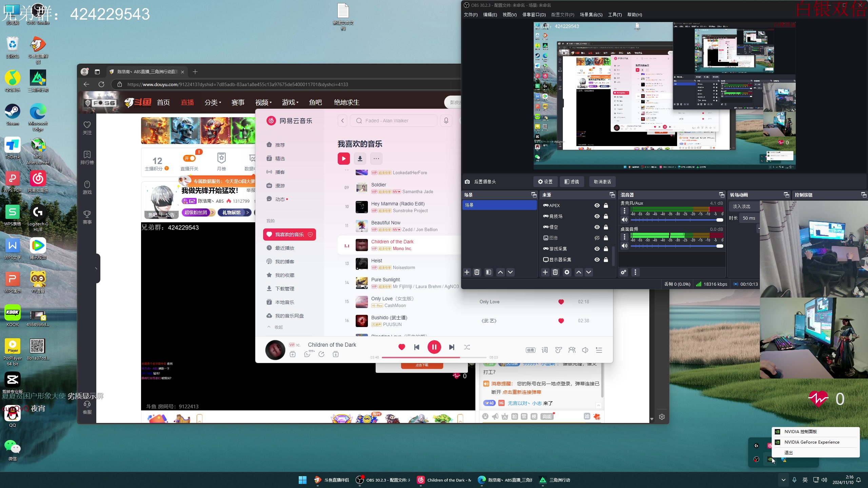Viewport: 868px width, 488px height.
Task: Adjust 桌面音频 volume slider
Action: pyautogui.click(x=677, y=246)
